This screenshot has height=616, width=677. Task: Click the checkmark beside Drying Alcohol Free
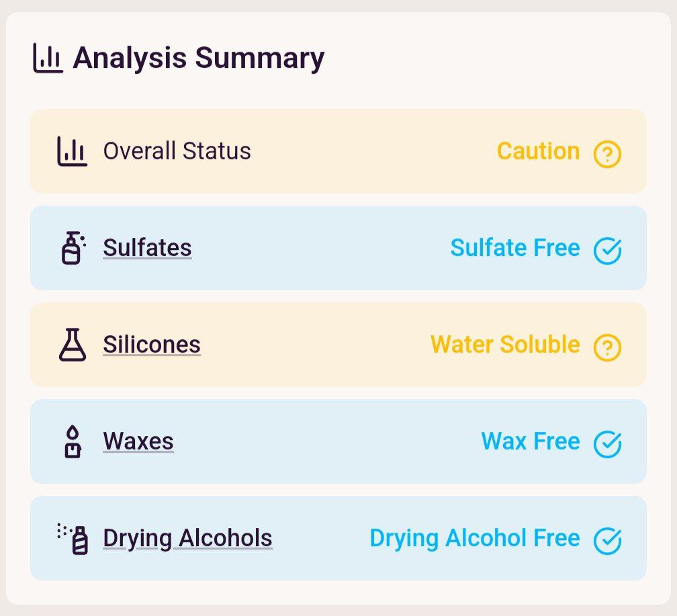(607, 541)
